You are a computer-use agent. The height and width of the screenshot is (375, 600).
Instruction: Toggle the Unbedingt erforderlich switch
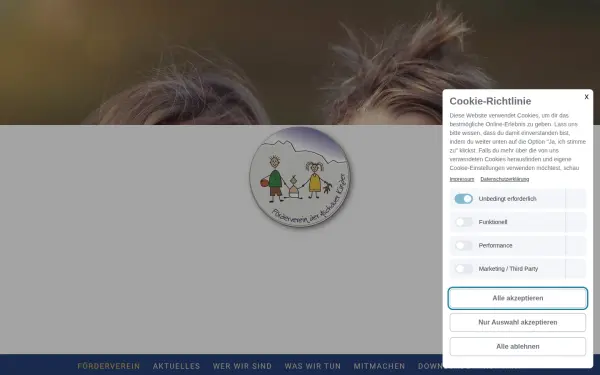463,199
